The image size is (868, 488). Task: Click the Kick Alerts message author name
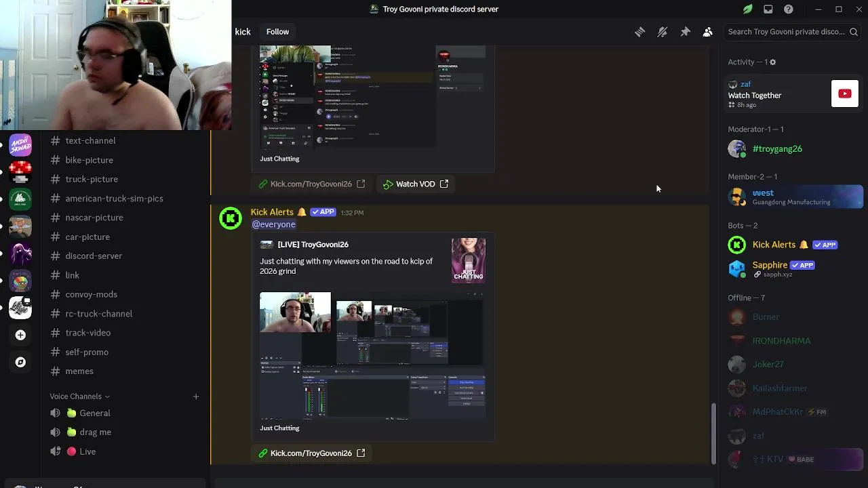tap(272, 212)
